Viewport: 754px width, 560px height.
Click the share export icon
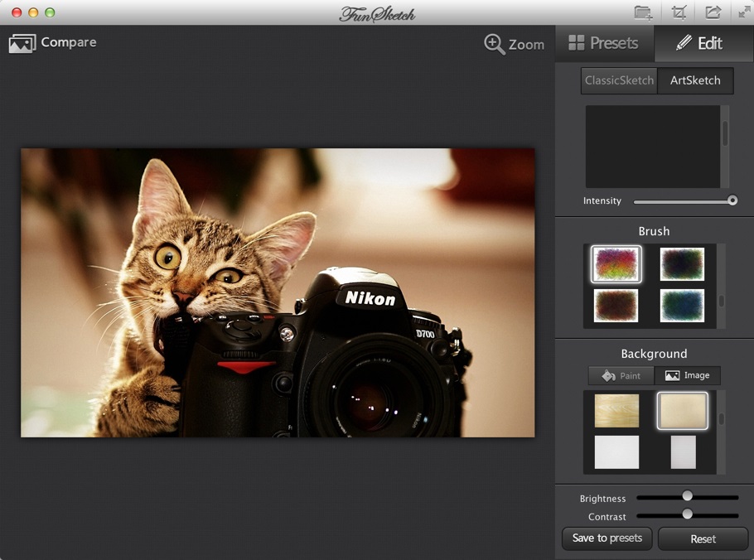(713, 12)
